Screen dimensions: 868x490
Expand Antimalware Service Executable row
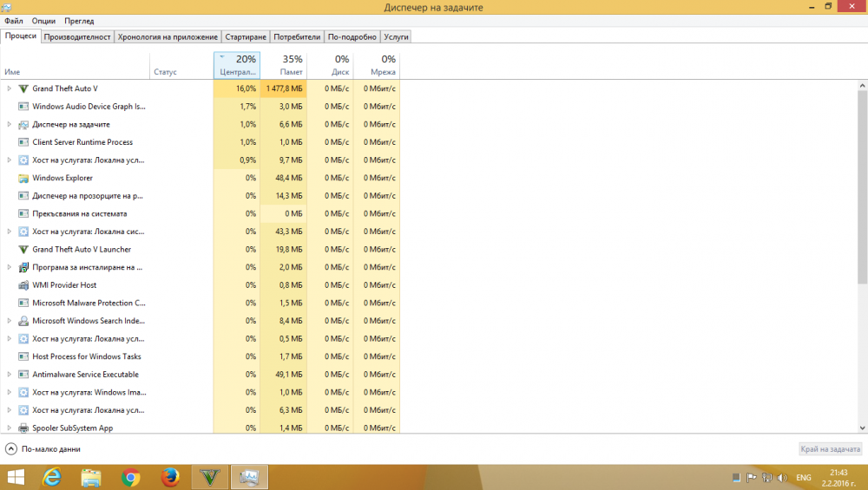[9, 375]
